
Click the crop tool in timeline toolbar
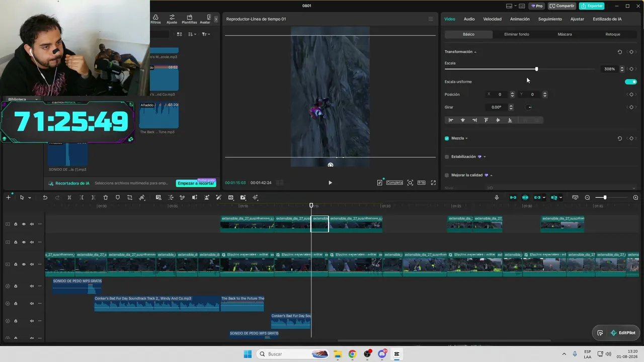[x=130, y=198]
